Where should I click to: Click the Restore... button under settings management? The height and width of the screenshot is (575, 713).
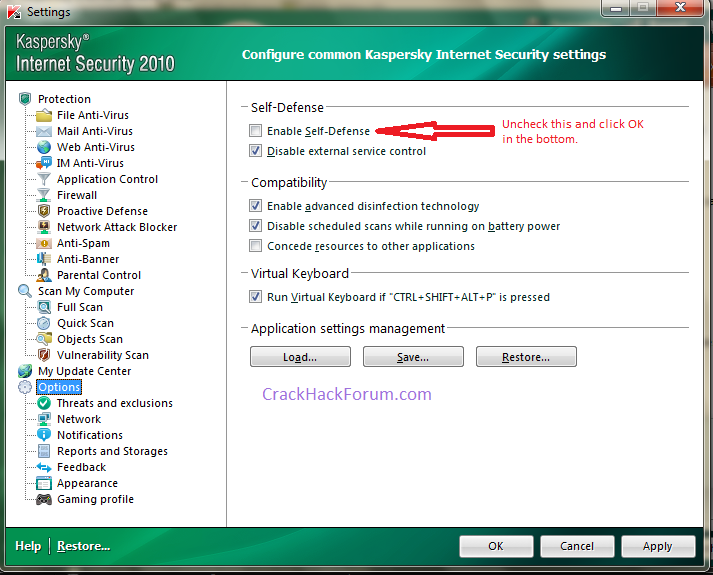(x=526, y=357)
